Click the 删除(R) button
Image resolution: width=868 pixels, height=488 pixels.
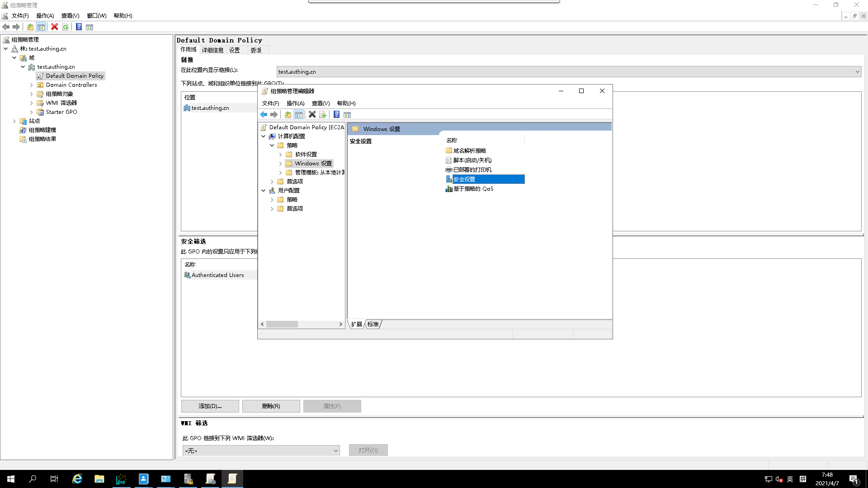tap(271, 406)
